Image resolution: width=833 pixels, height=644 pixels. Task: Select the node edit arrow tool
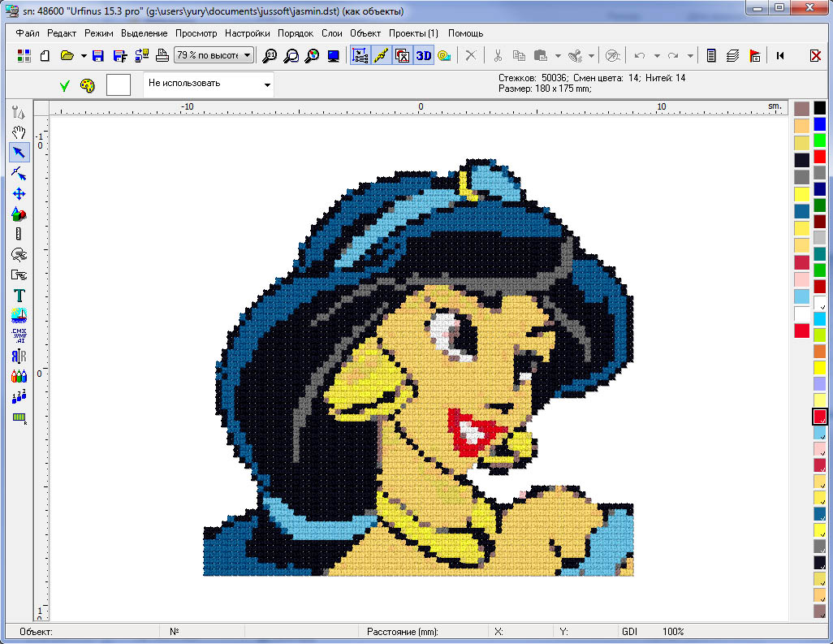19,173
